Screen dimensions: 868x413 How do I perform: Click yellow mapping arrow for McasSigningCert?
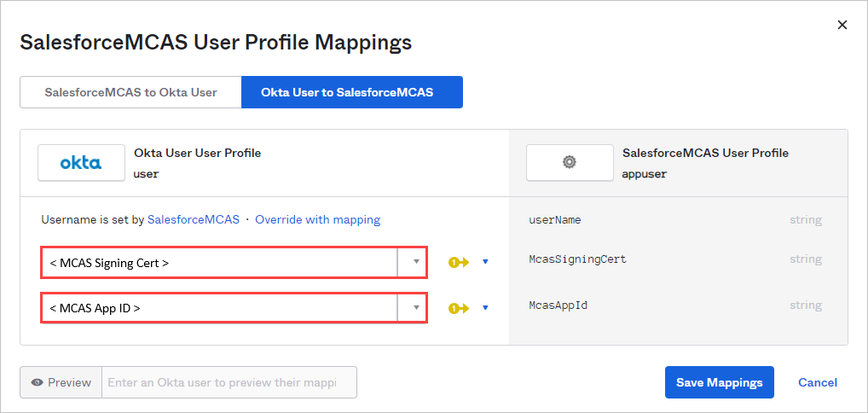[x=459, y=262]
